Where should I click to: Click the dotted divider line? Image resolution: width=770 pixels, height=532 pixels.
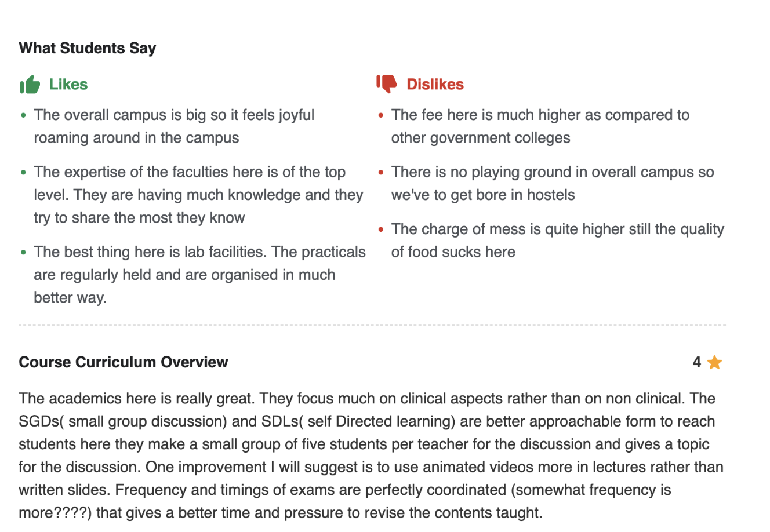click(x=371, y=325)
